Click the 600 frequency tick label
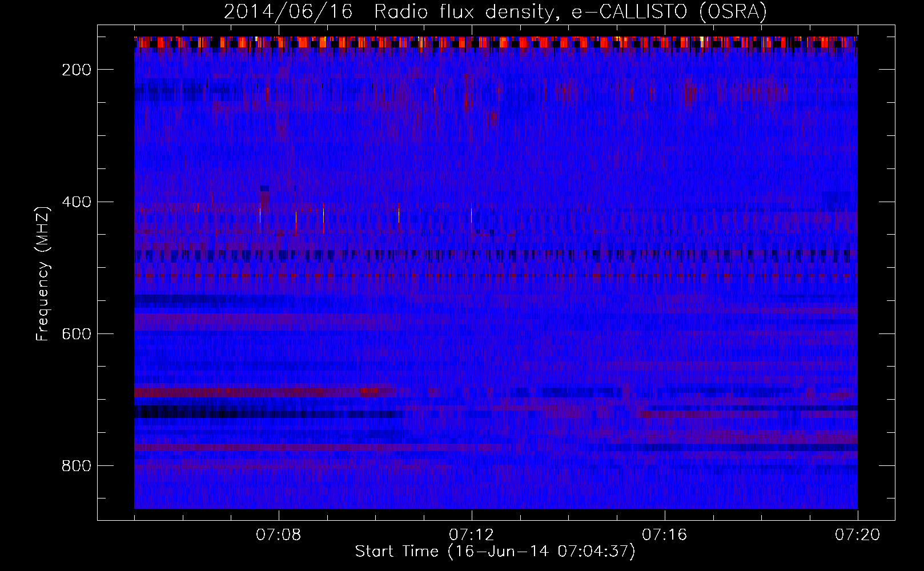 click(x=77, y=334)
